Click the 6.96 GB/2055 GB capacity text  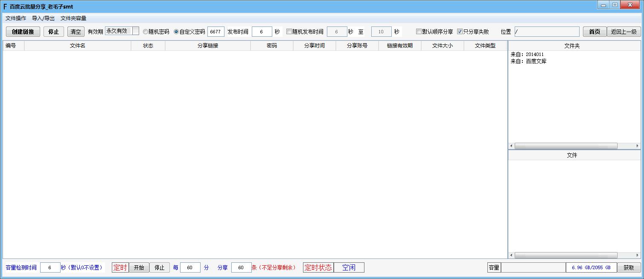point(591,267)
